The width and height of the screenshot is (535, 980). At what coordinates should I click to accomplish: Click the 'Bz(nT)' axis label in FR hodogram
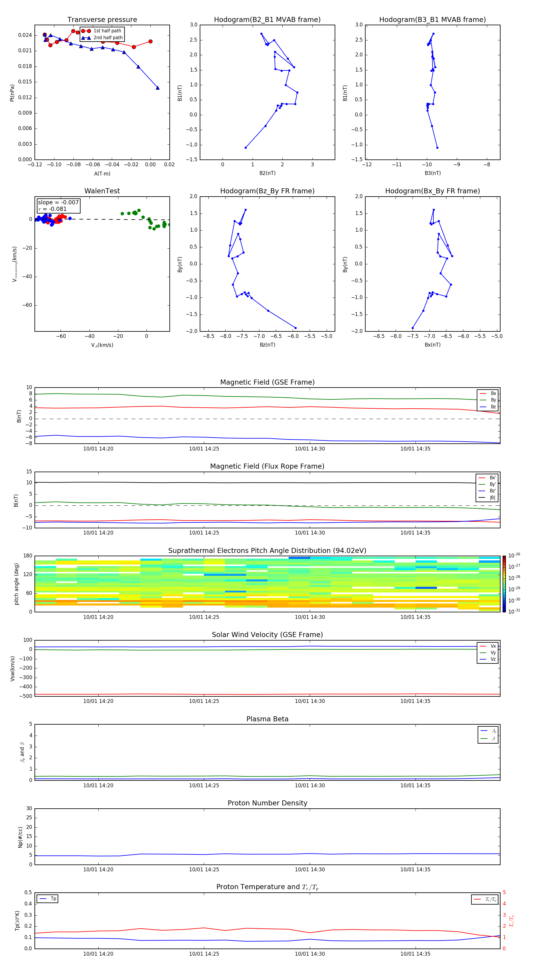pyautogui.click(x=267, y=345)
